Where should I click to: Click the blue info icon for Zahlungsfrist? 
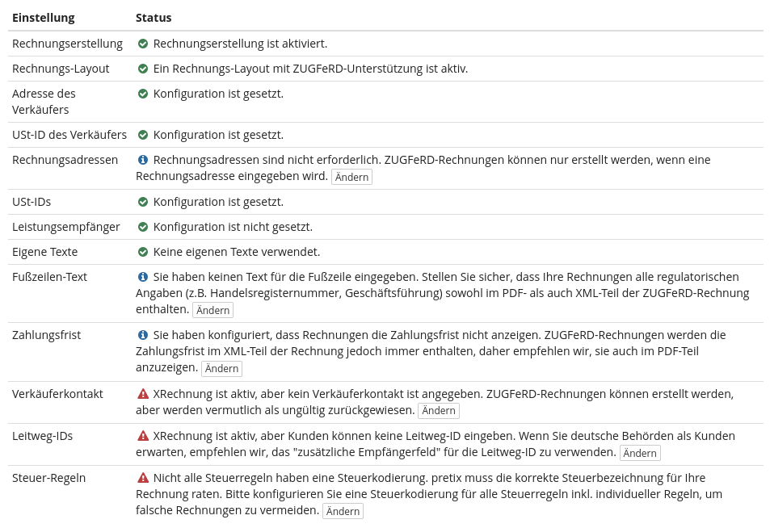143,335
